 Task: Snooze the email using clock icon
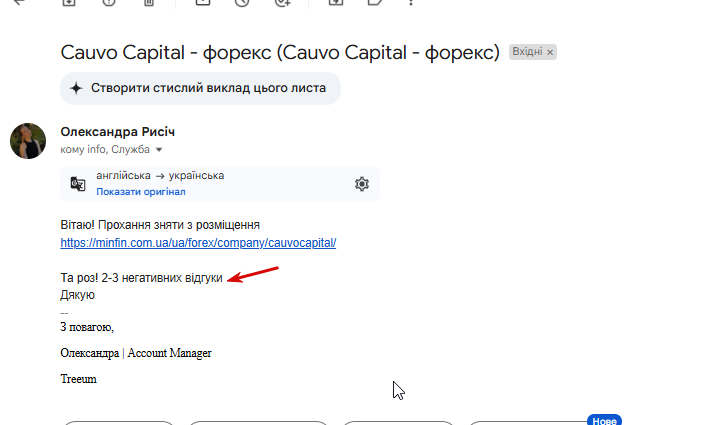[x=242, y=2]
